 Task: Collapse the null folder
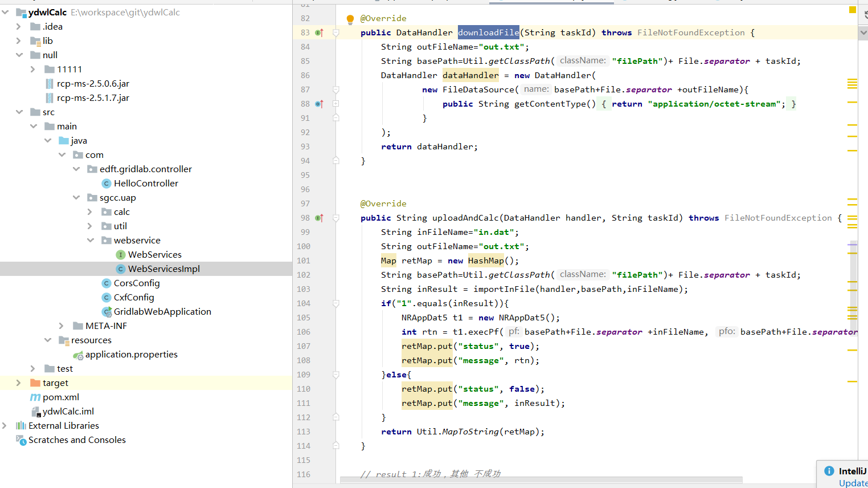[x=19, y=55]
